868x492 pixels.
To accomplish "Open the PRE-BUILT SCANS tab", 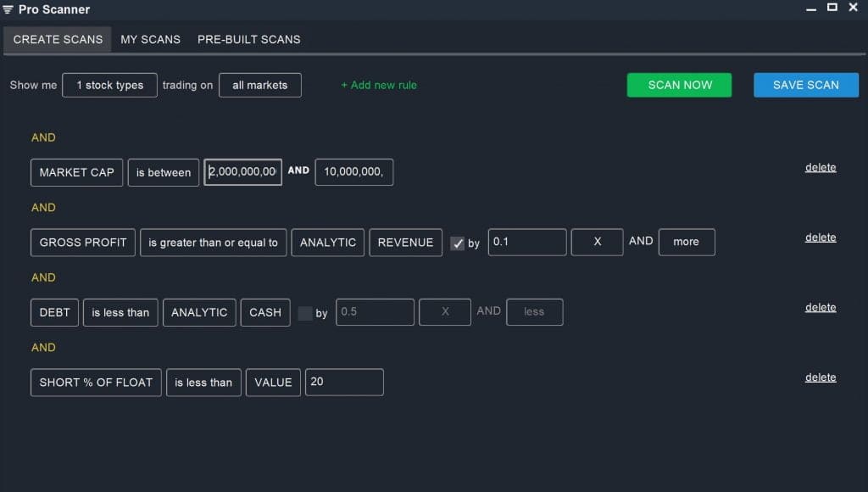I will point(248,39).
